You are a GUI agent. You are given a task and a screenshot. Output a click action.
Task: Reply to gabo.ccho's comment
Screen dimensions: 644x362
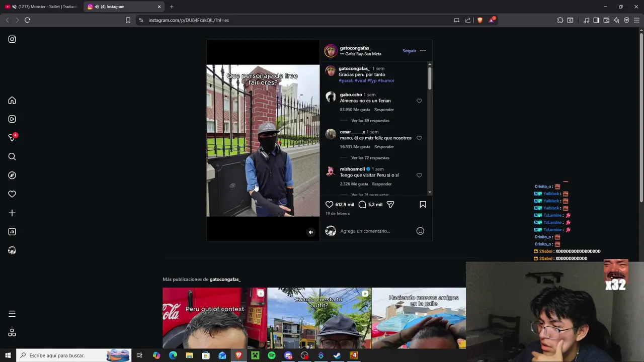point(384,110)
